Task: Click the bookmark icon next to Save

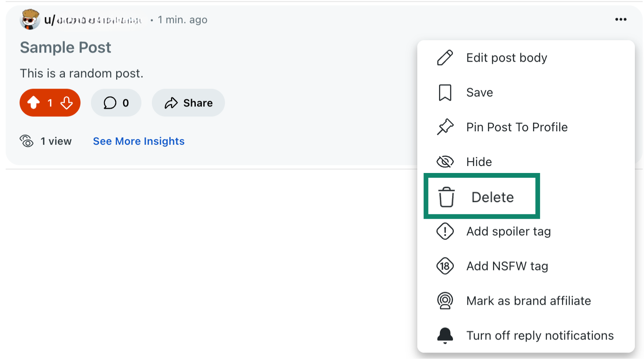Action: pos(445,92)
